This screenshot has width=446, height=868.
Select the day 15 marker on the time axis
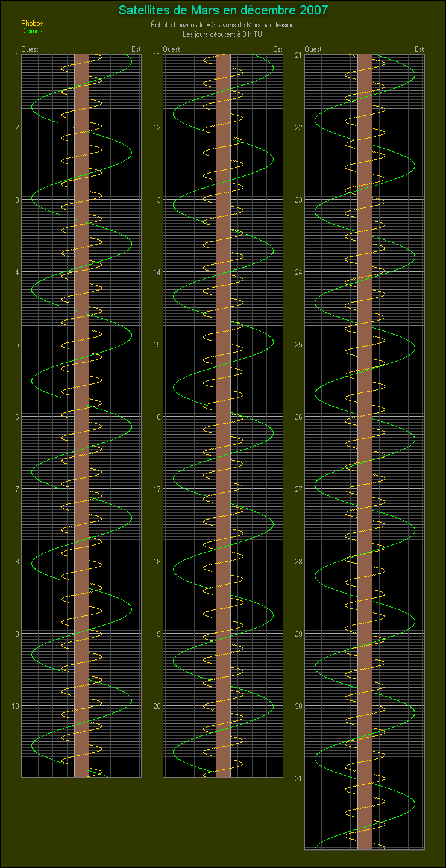[156, 344]
